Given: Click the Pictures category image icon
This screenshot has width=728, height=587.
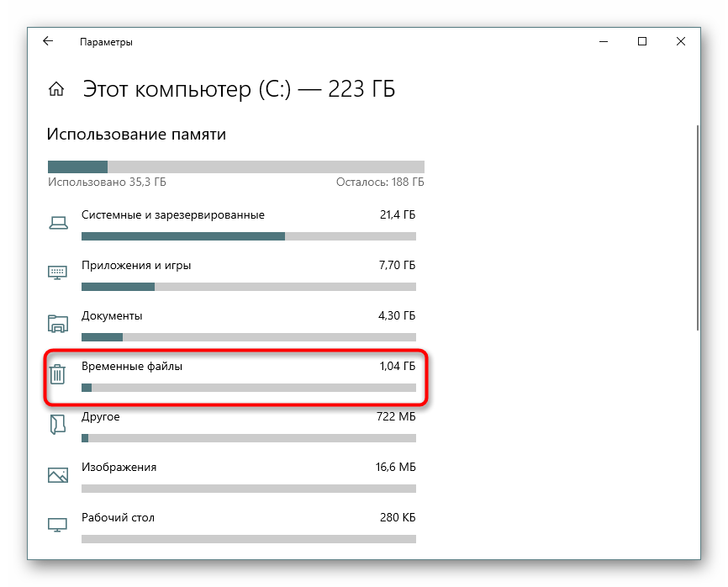Looking at the screenshot, I should [58, 475].
